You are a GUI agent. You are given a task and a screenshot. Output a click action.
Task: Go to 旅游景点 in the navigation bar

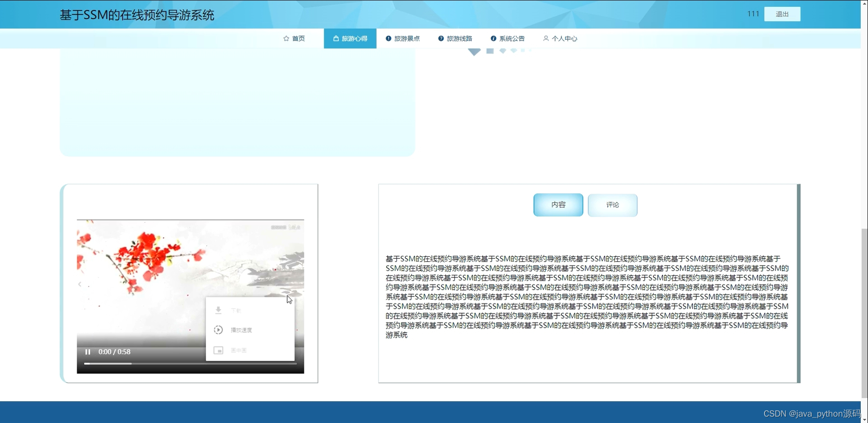click(403, 39)
